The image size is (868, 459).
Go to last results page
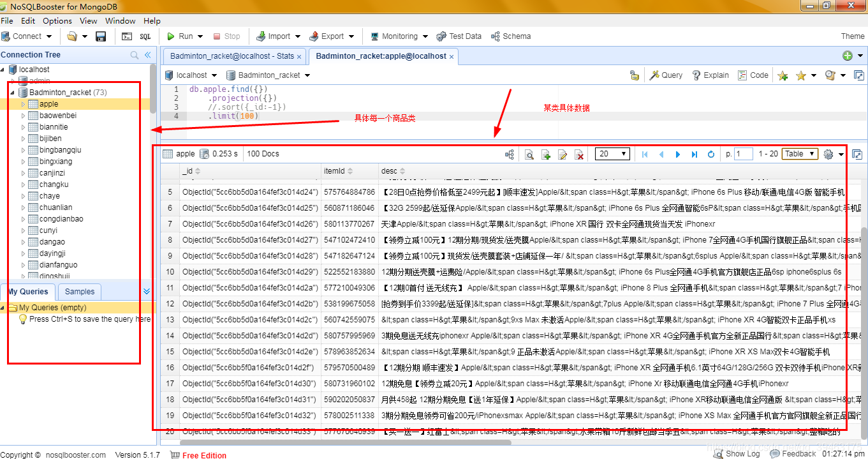coord(695,154)
